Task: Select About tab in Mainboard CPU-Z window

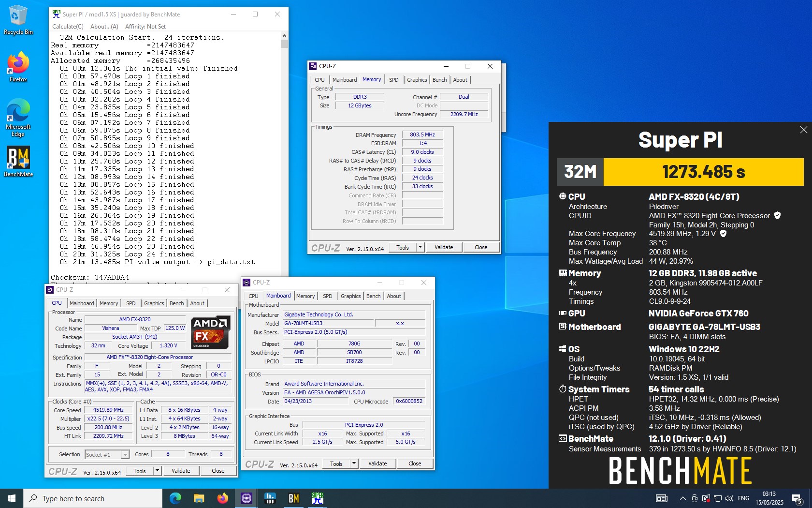Action: click(x=394, y=296)
